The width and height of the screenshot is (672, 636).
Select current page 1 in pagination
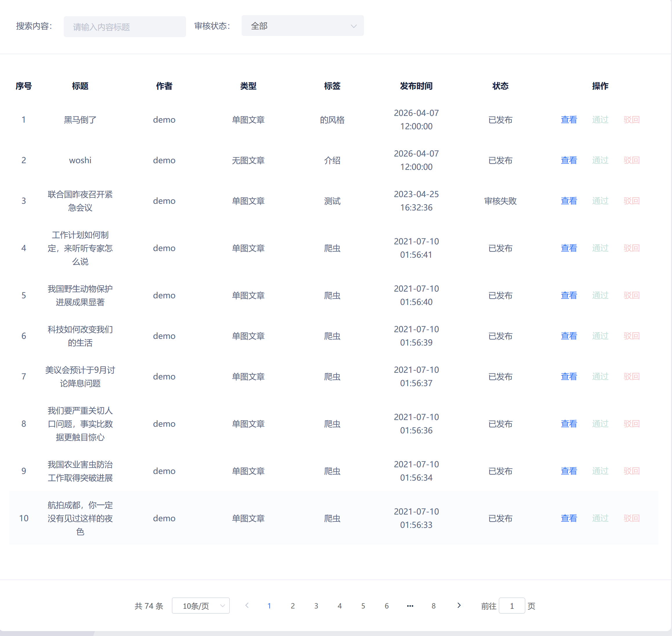click(x=269, y=606)
